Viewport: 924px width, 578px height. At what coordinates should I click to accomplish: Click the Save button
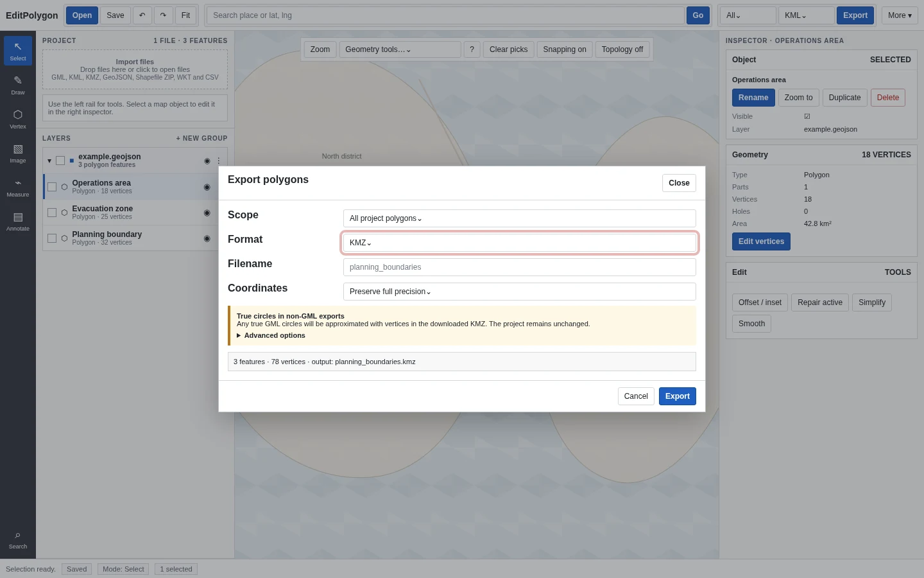116,15
